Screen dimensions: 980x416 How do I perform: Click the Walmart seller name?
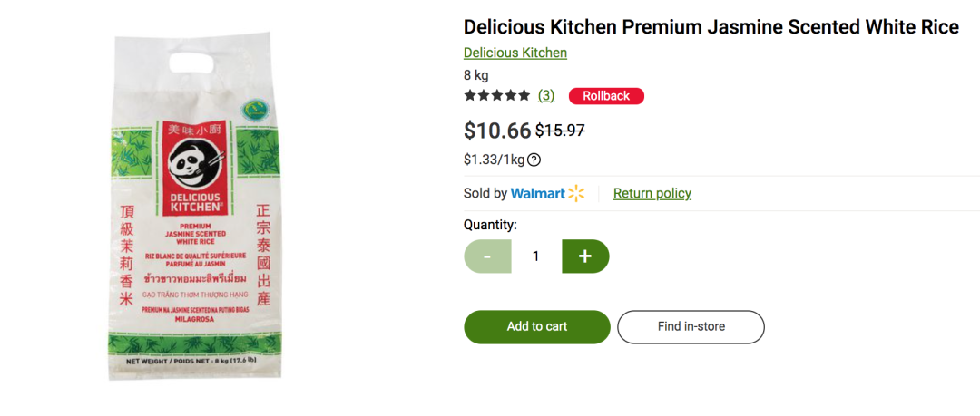(x=537, y=194)
